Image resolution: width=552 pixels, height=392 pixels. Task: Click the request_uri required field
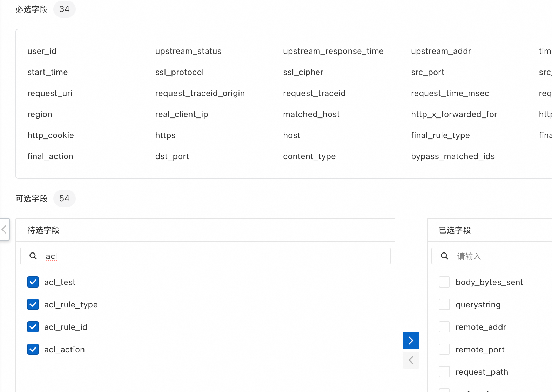(x=50, y=93)
